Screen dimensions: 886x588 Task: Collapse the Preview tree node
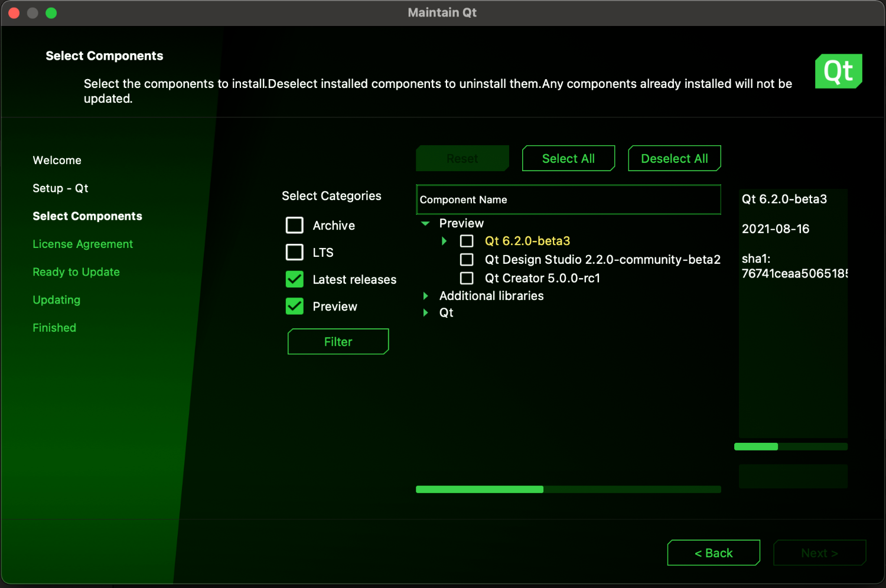point(425,223)
